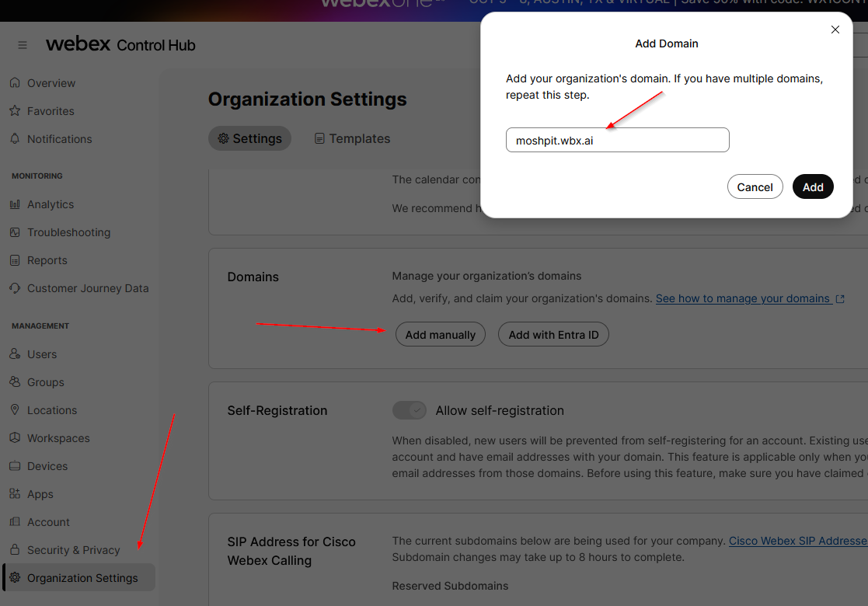This screenshot has width=868, height=606.
Task: Click the Groups people icon
Action: 15,381
